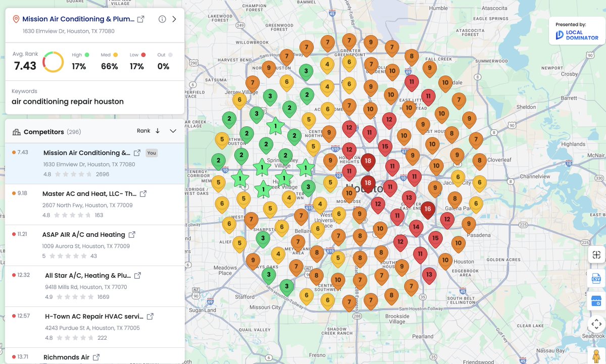Click the Out 0% legend item
The image size is (606, 364).
[165, 61]
